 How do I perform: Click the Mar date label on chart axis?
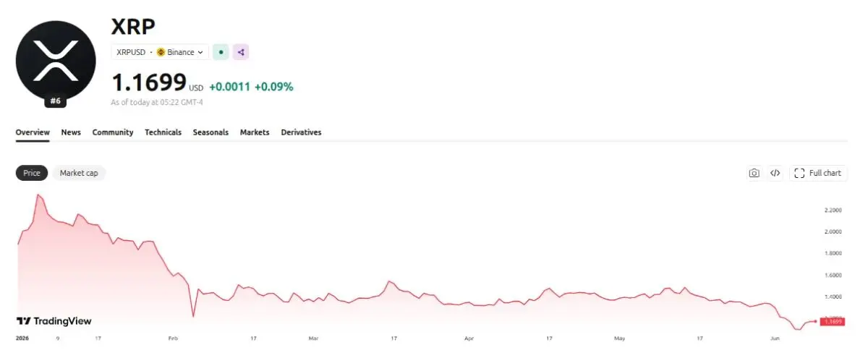[x=313, y=338]
